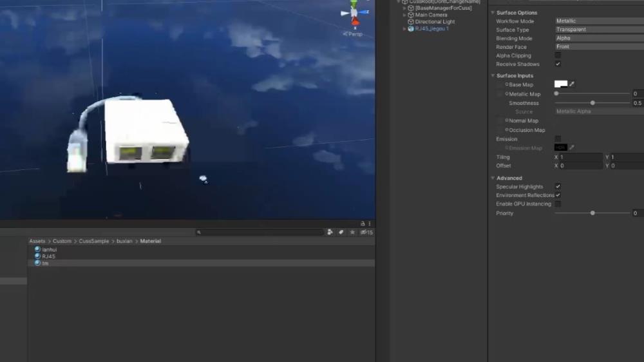Click the BaseManagerForCuss object icon

(410, 8)
